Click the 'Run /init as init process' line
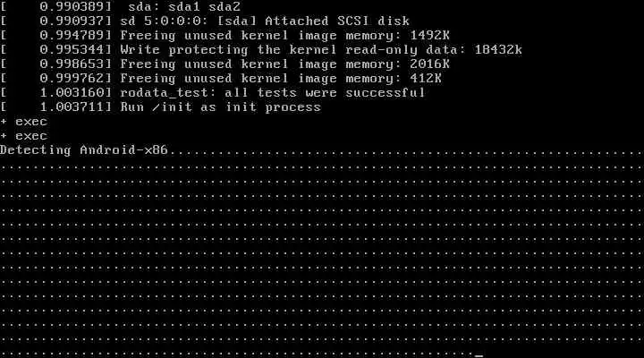Image resolution: width=644 pixels, height=358 pixels. point(220,107)
